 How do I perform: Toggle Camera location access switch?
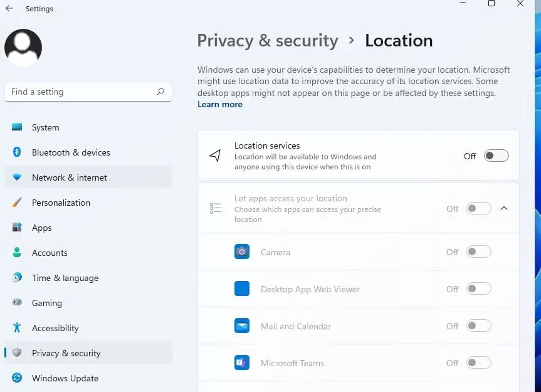tap(478, 252)
